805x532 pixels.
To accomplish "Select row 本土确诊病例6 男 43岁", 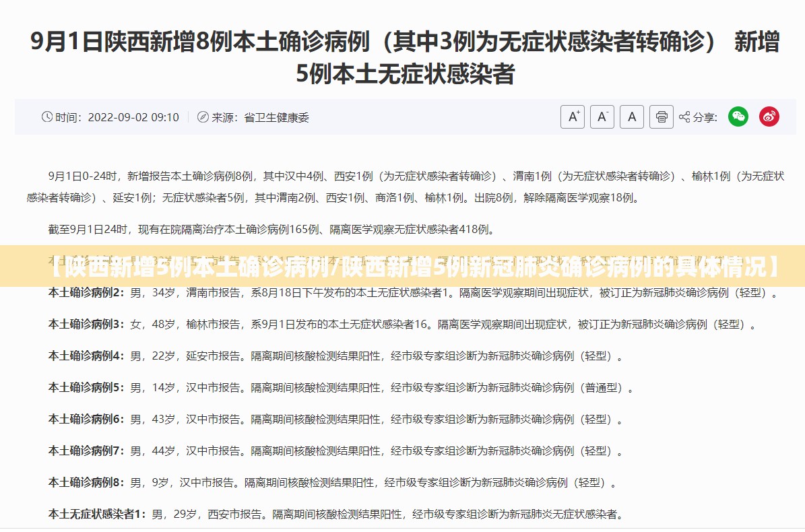I will [x=336, y=420].
